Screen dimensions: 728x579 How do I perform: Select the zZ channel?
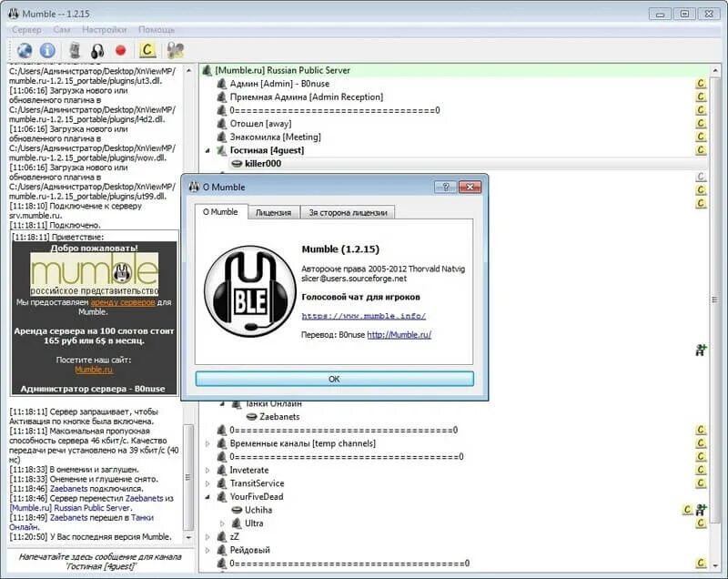234,537
